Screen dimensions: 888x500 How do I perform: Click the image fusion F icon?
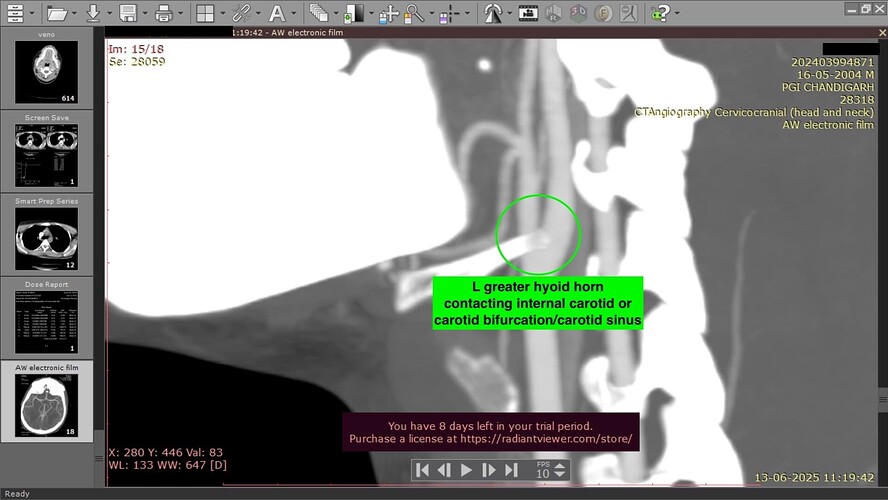[x=603, y=12]
